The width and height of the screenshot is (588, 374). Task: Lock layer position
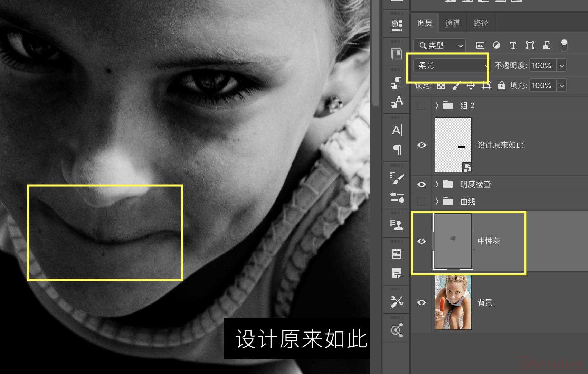click(471, 86)
